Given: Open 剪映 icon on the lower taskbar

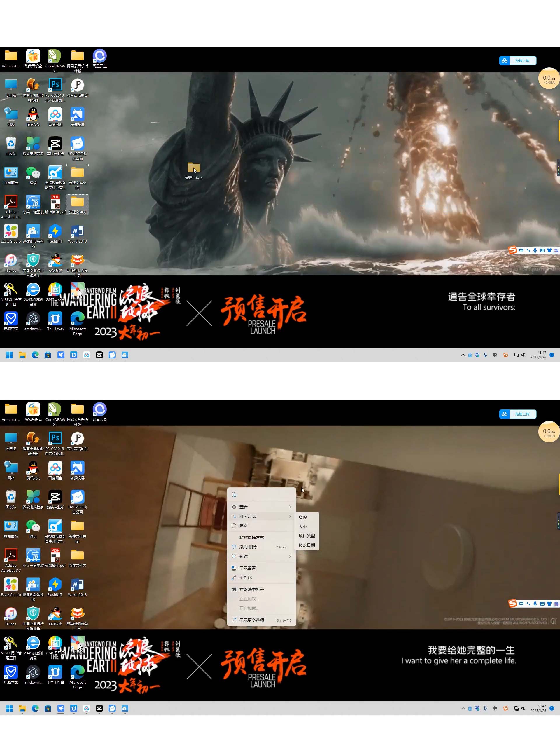Looking at the screenshot, I should pyautogui.click(x=99, y=708).
